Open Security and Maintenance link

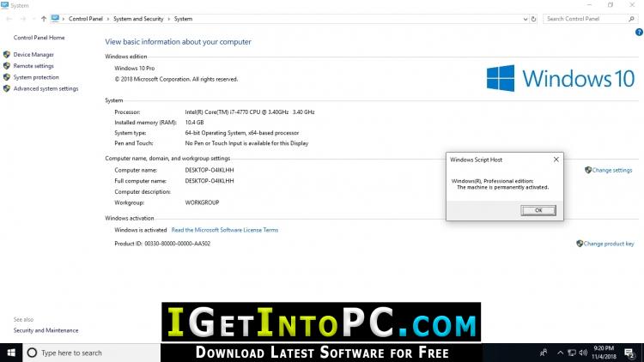point(46,330)
